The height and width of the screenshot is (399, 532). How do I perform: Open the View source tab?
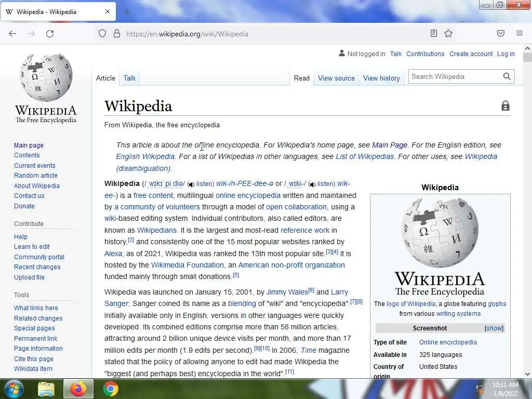click(x=336, y=78)
